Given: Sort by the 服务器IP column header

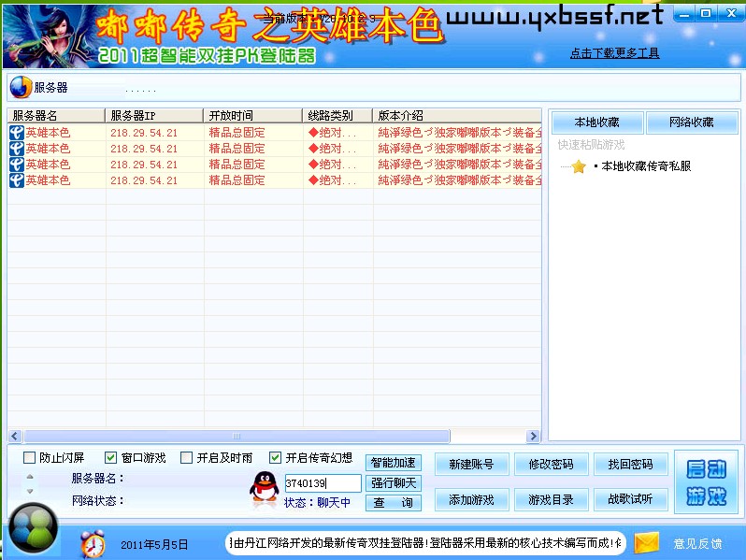Looking at the screenshot, I should [x=154, y=116].
